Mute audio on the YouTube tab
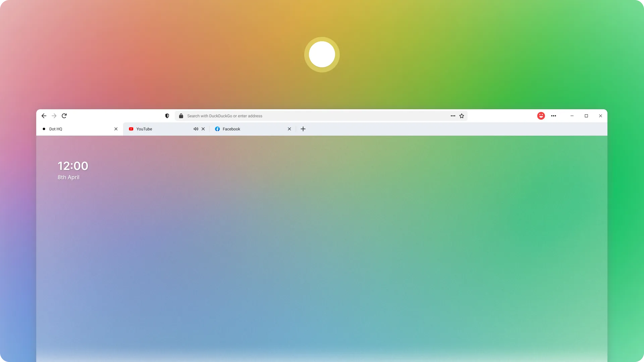This screenshot has height=362, width=644. point(196,129)
